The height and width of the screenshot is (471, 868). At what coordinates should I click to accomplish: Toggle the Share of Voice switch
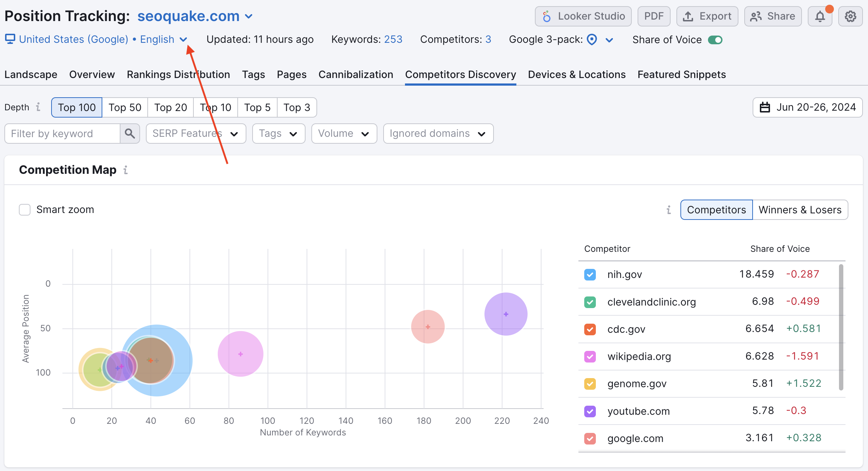pyautogui.click(x=715, y=40)
